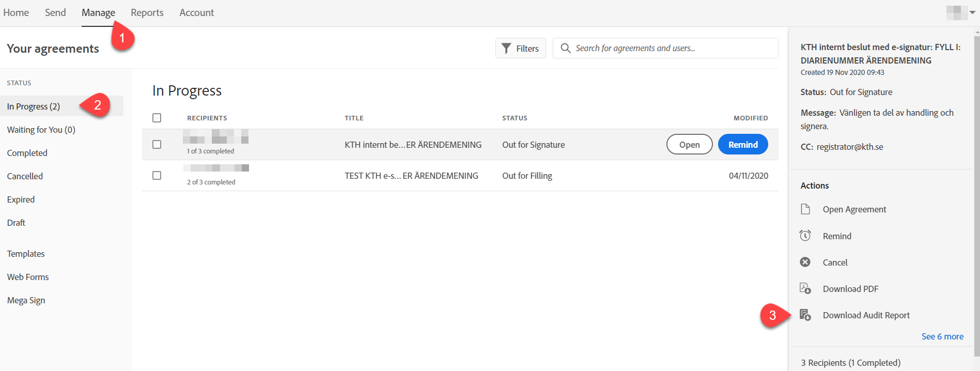Sort by the Recipients column header

click(x=207, y=118)
